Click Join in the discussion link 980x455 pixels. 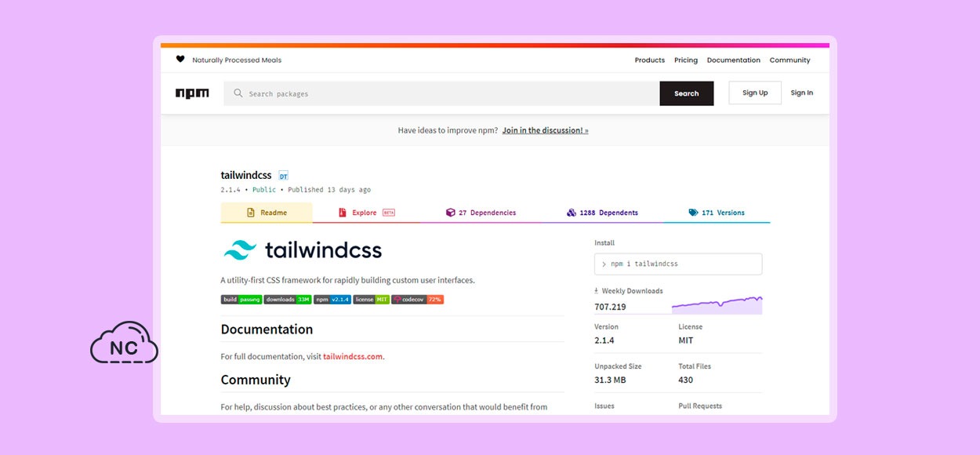point(546,130)
